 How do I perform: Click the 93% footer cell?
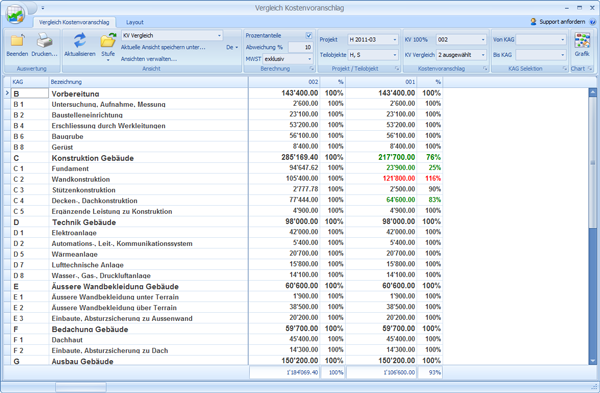[x=430, y=372]
